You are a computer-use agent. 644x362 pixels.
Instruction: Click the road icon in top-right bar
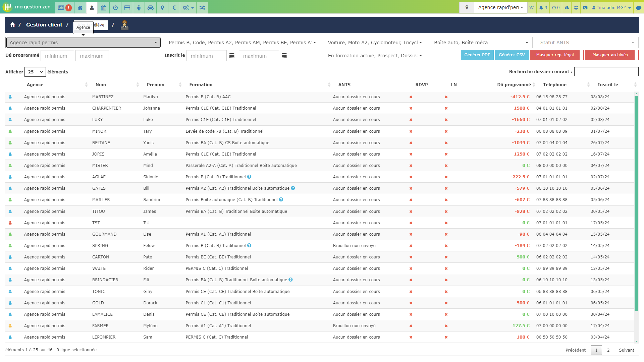pyautogui.click(x=567, y=7)
